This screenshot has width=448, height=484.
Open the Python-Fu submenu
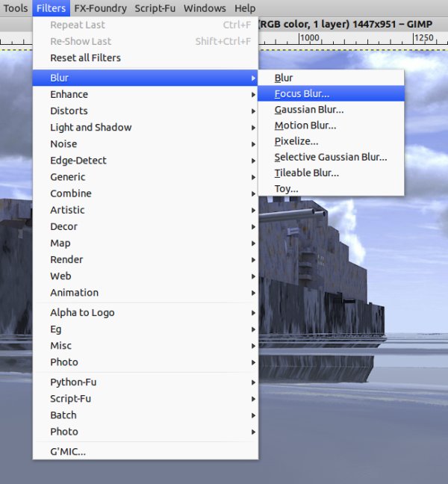pos(146,382)
